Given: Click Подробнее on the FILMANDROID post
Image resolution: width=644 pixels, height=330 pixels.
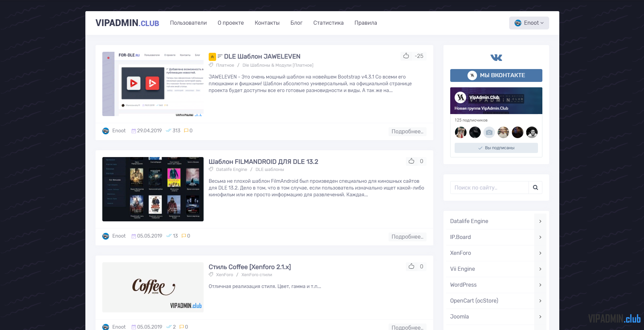Looking at the screenshot, I should (x=407, y=237).
